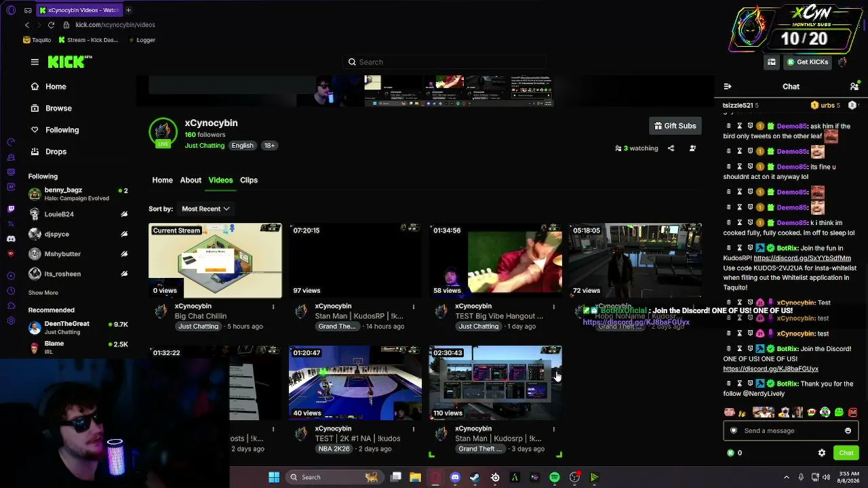
Task: Open the Stream - Kick Dashboard bookmark
Action: pyautogui.click(x=88, y=40)
